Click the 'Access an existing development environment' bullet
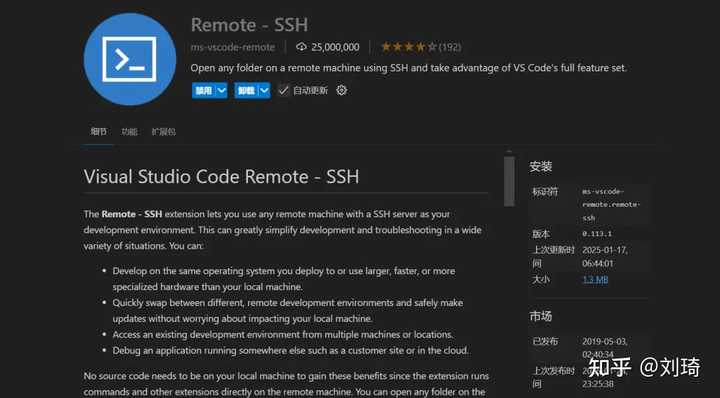This screenshot has height=398, width=720. point(283,335)
